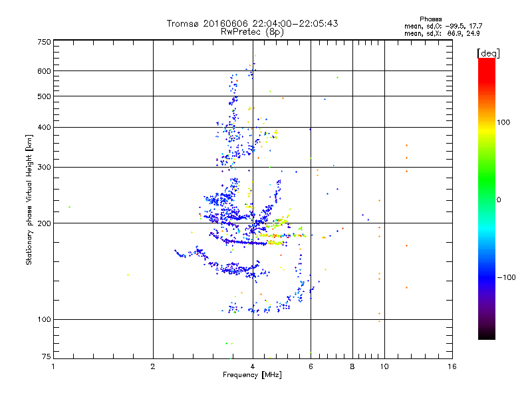Click the 400 km height axis label
This screenshot has width=532, height=399.
44,128
